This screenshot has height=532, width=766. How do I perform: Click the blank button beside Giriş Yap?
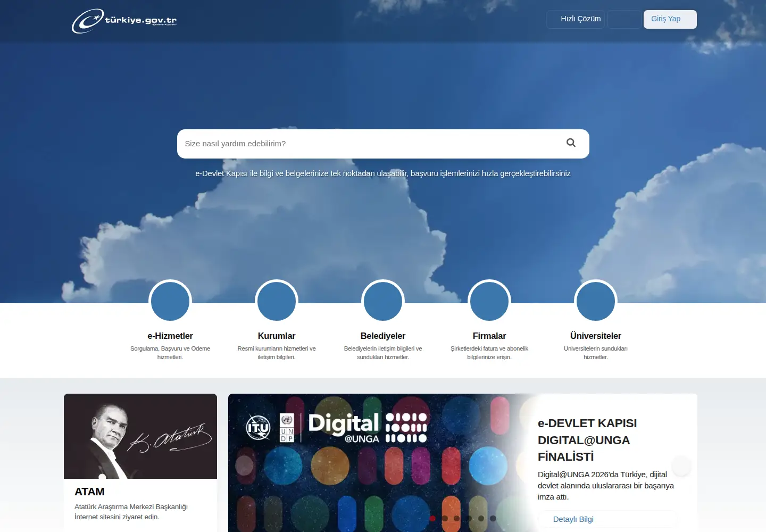point(624,19)
